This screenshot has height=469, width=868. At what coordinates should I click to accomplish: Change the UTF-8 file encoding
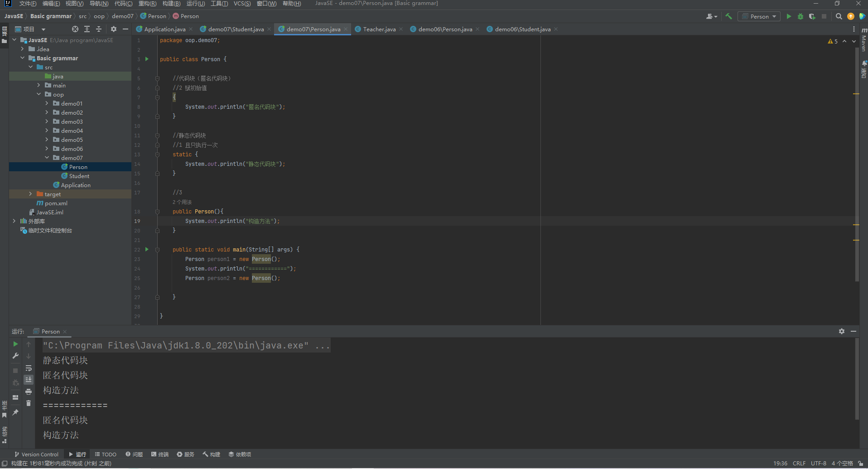pos(819,464)
